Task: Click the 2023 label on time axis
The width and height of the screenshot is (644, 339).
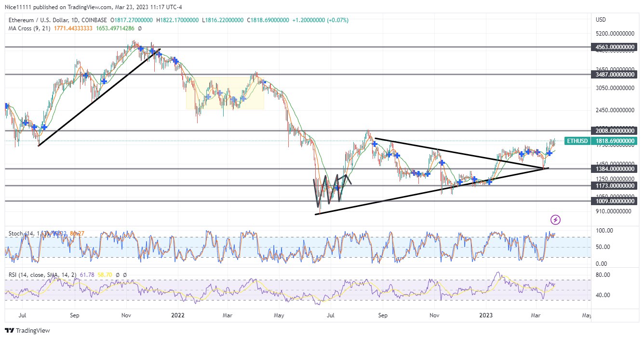Action: [x=486, y=315]
